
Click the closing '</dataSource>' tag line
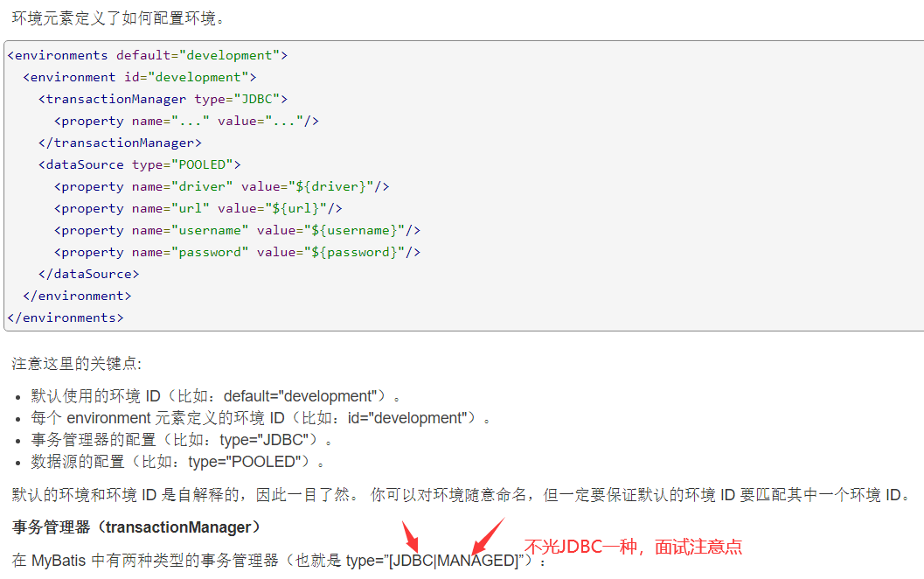pyautogui.click(x=89, y=274)
